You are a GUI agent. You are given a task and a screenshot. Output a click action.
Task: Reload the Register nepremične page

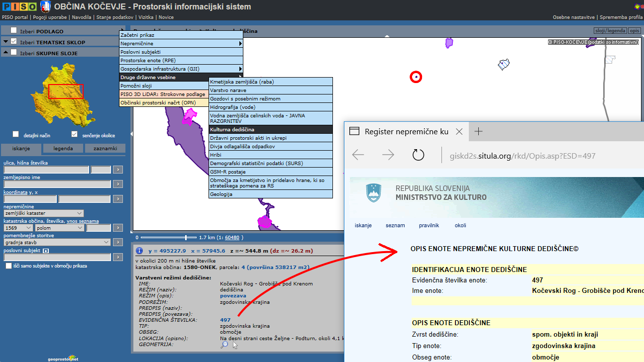coord(418,155)
